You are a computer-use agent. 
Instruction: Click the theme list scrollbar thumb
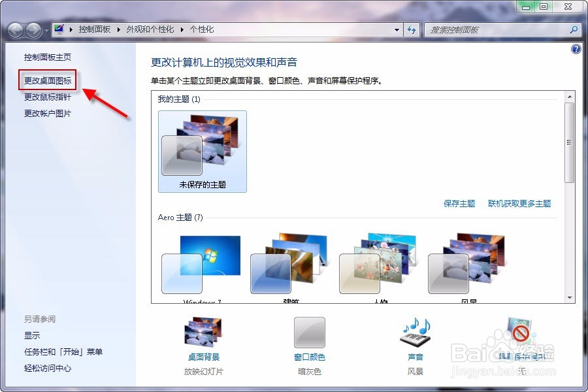[x=570, y=142]
